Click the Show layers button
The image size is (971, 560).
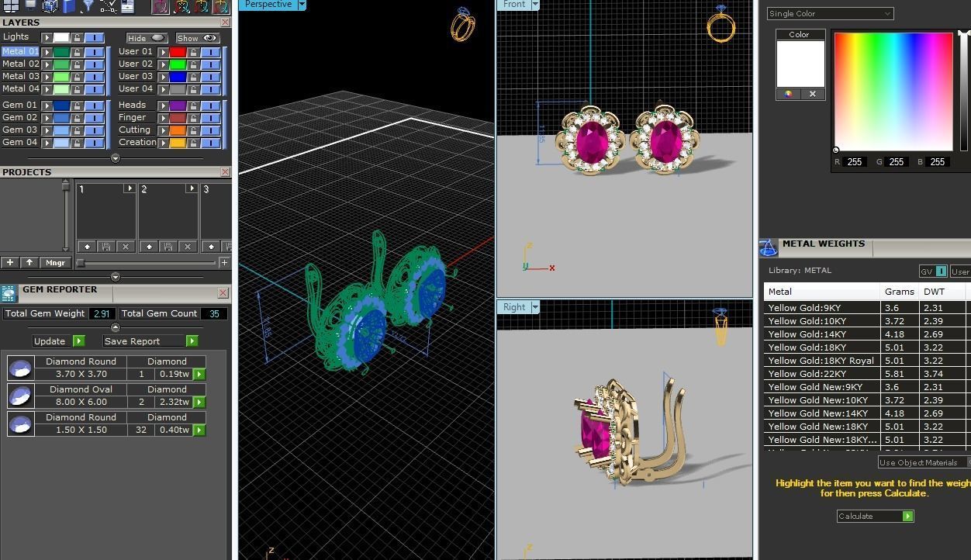pos(197,37)
